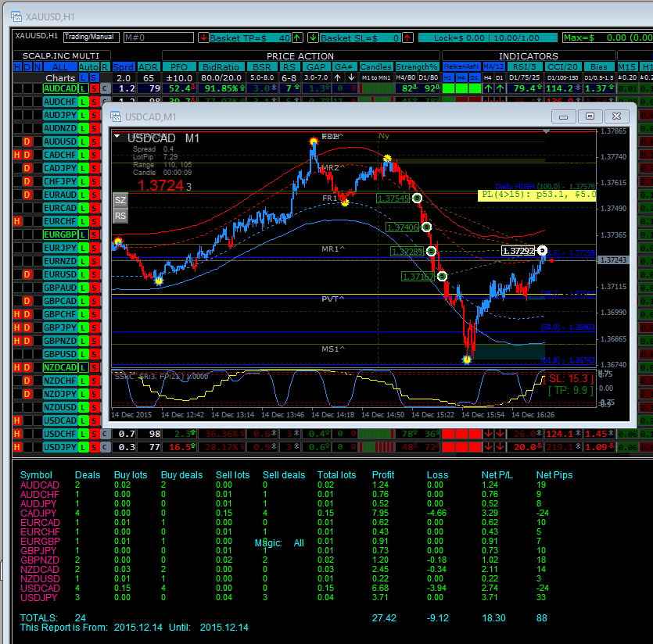653x644 pixels.
Task: Sort by the CCI/20 column header
Action: click(x=562, y=67)
